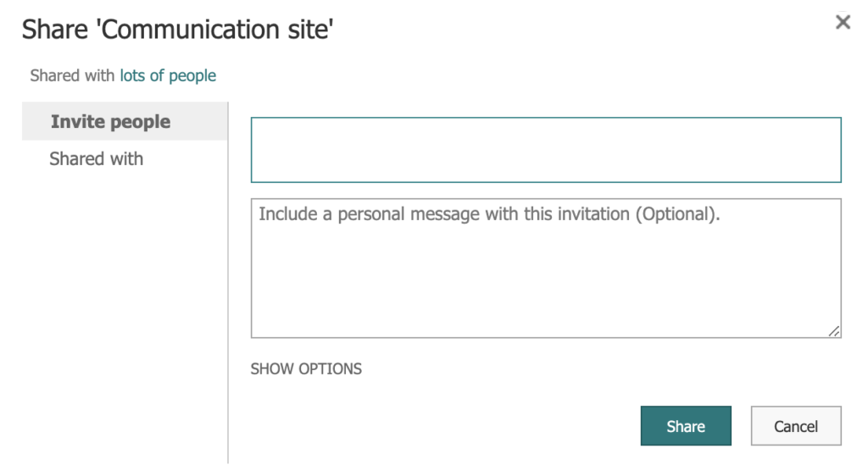Send the invitation with Share
Viewport: 868px width, 465px height.
point(685,426)
